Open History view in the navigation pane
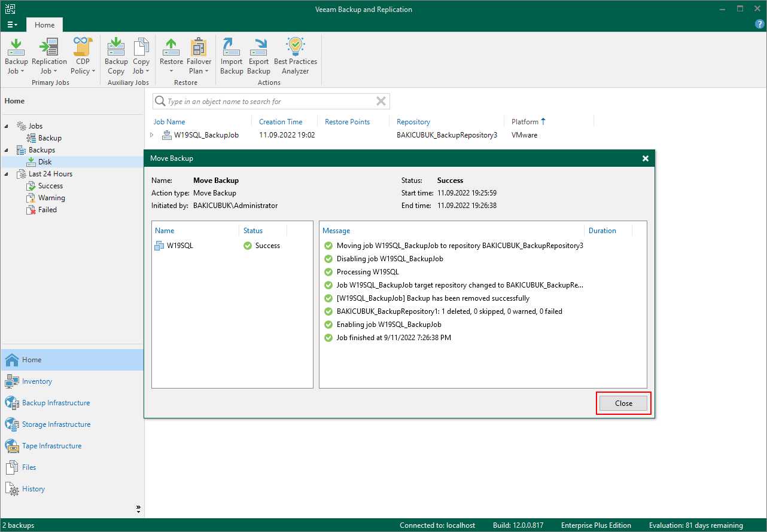Image resolution: width=767 pixels, height=532 pixels. point(34,489)
